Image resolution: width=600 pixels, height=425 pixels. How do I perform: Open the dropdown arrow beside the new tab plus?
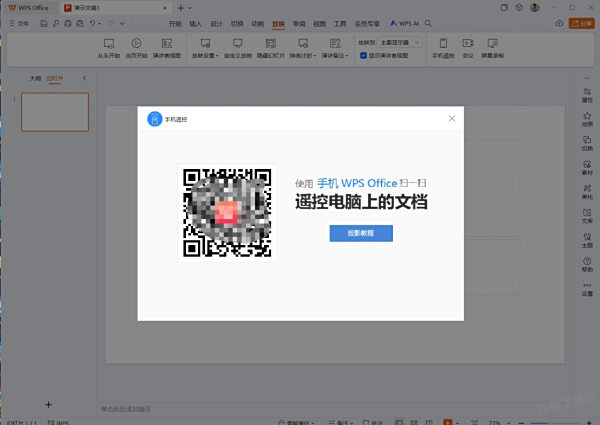tap(190, 8)
